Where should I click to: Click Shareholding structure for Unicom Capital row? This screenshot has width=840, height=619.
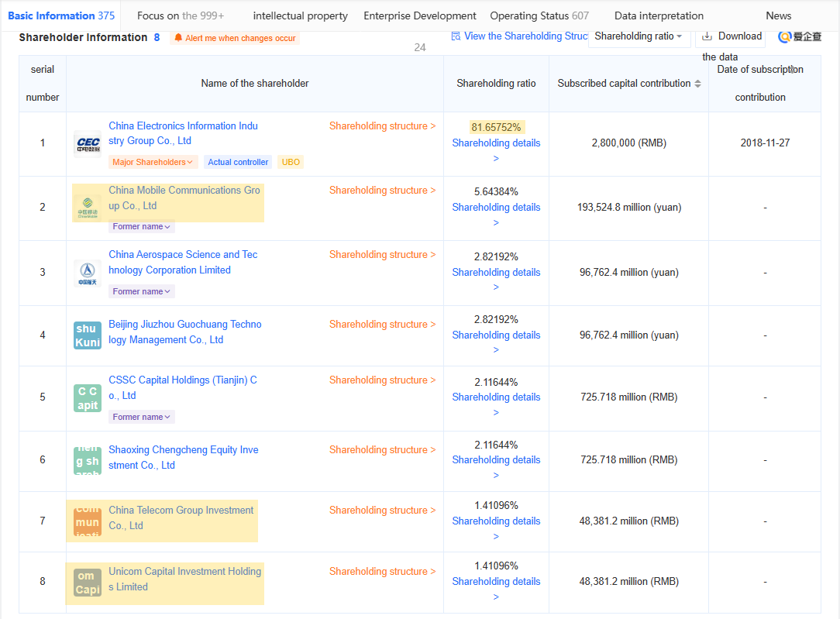pyautogui.click(x=383, y=571)
